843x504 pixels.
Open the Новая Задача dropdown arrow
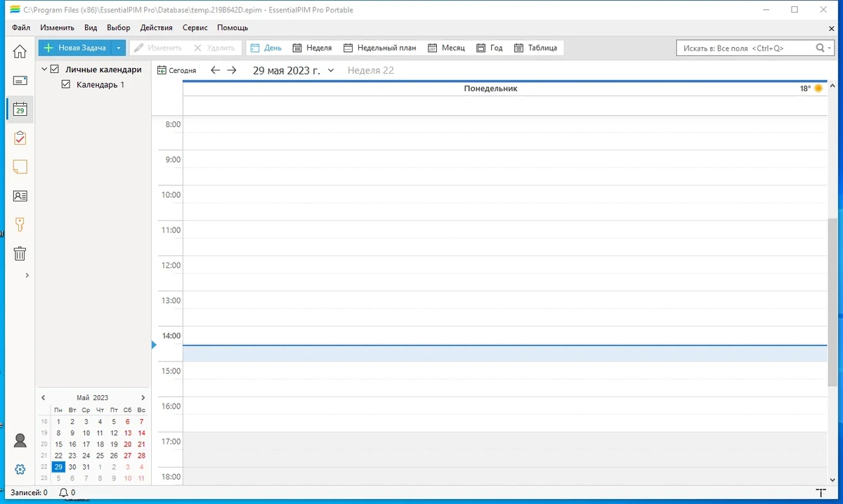(119, 48)
